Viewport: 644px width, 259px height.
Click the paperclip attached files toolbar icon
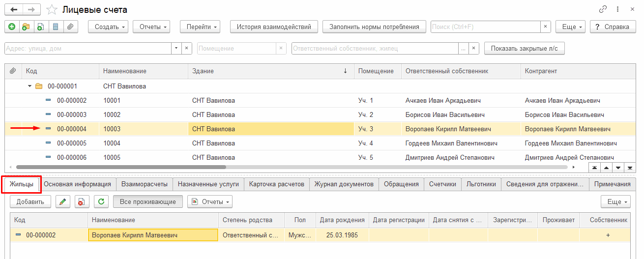(x=70, y=27)
